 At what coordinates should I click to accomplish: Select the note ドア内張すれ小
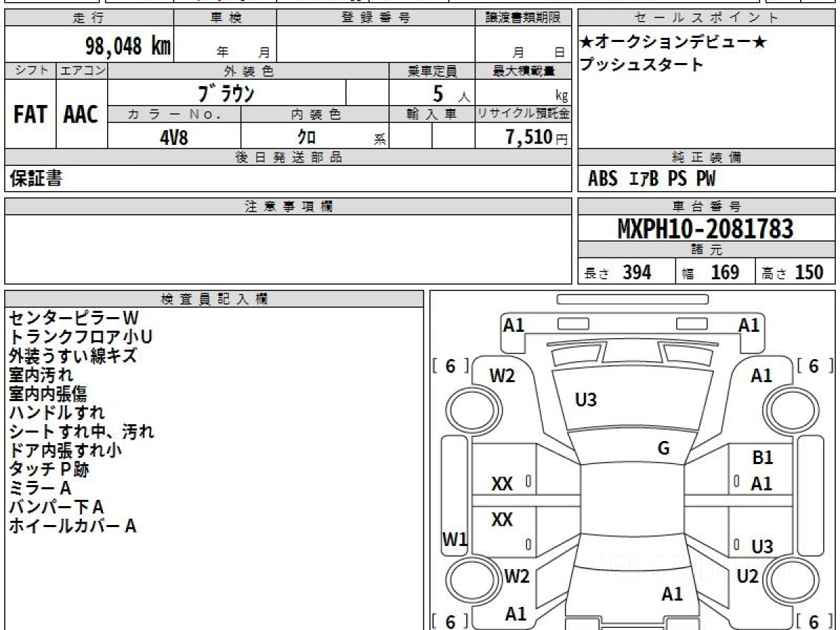coord(65,450)
